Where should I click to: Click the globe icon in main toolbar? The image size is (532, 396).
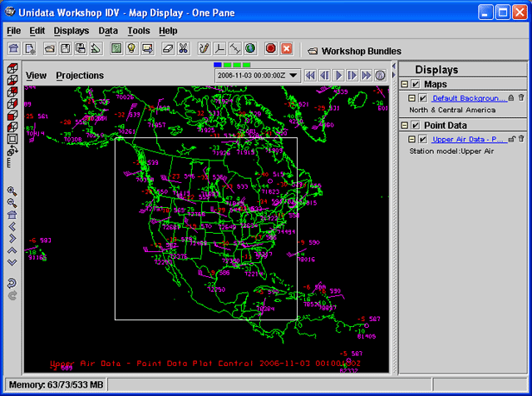tap(250, 49)
